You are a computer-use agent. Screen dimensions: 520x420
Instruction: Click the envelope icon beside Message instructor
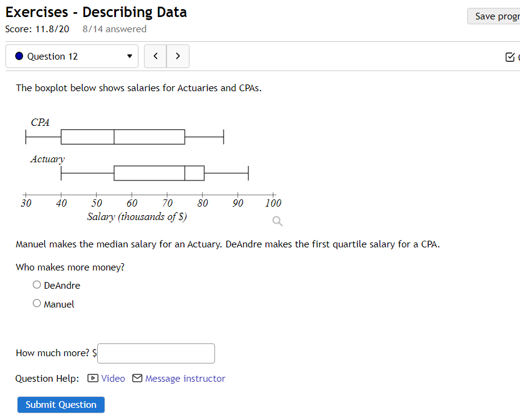click(x=137, y=378)
